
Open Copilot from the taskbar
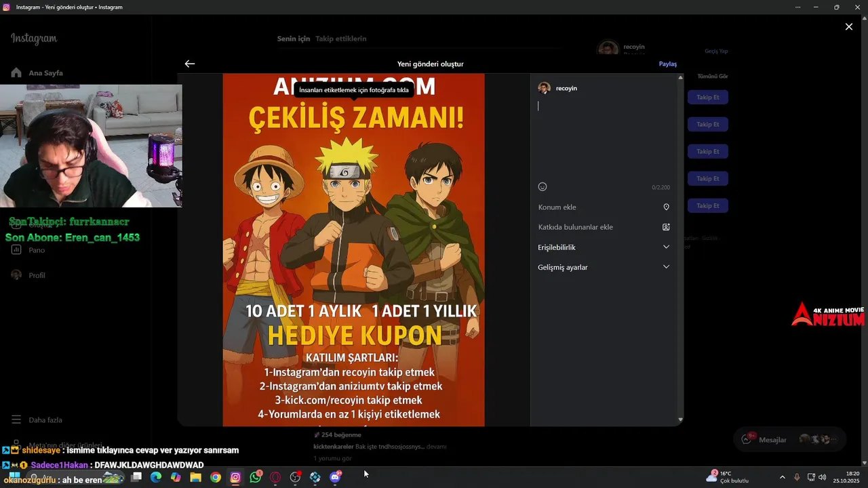(x=176, y=477)
